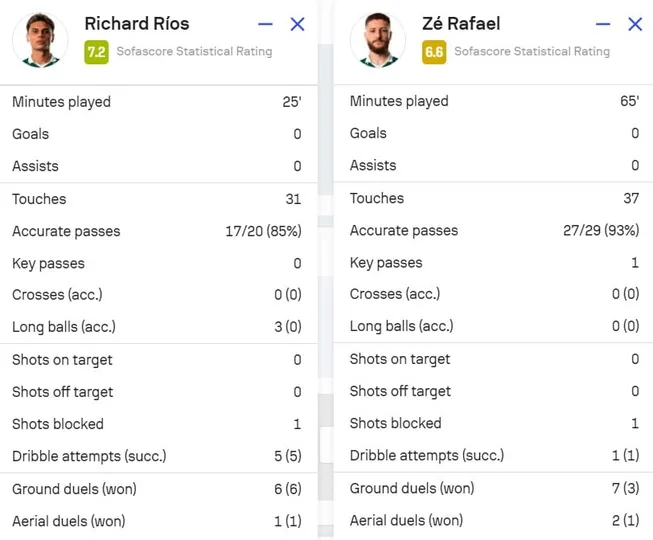653x540 pixels.
Task: Close Richard Ríos stats panel
Action: coord(297,24)
